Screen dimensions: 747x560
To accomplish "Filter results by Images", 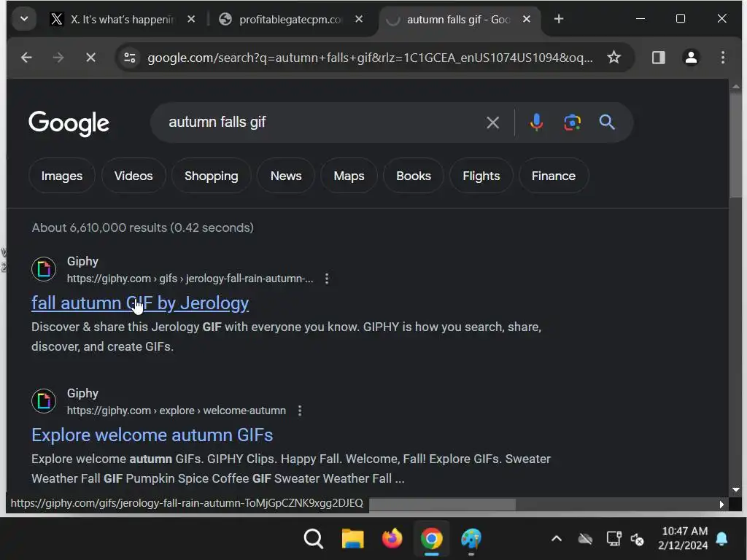I will tap(62, 176).
